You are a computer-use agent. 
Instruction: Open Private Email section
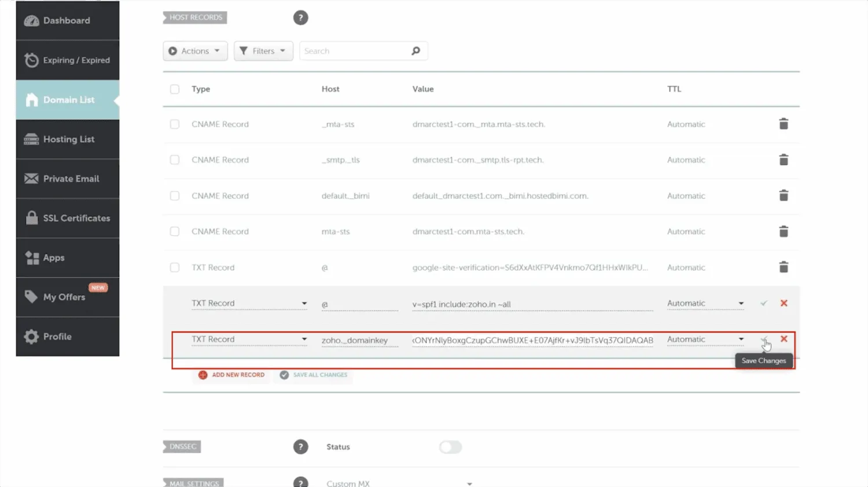point(68,179)
